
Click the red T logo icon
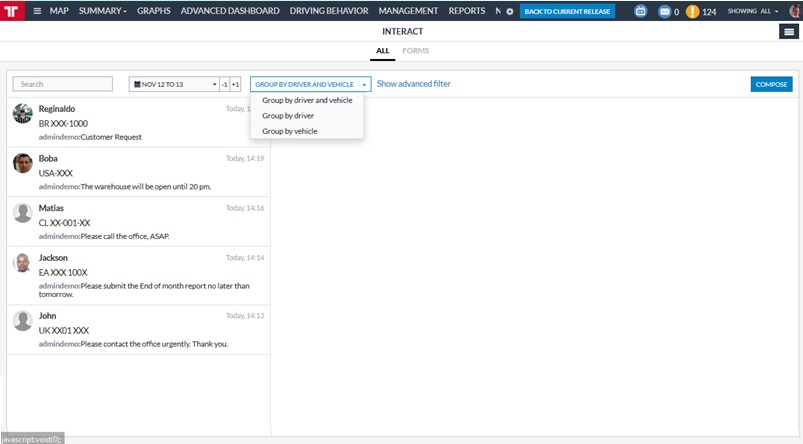coord(12,10)
